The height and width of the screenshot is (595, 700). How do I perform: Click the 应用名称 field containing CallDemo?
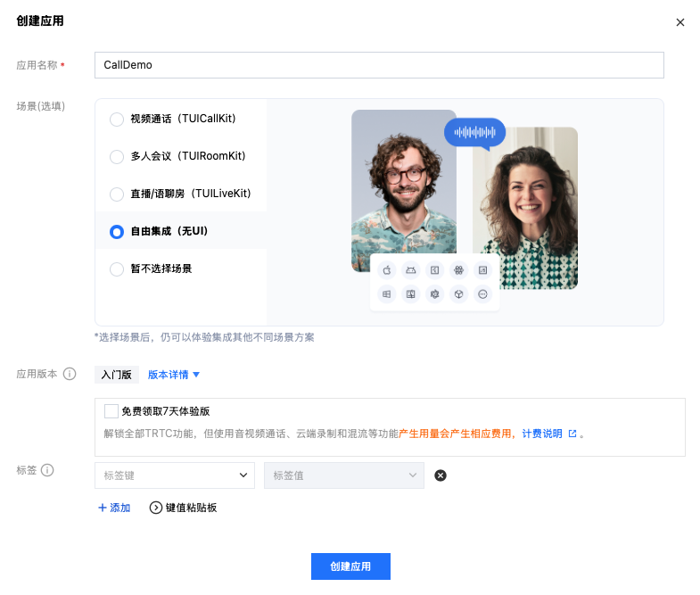click(379, 65)
